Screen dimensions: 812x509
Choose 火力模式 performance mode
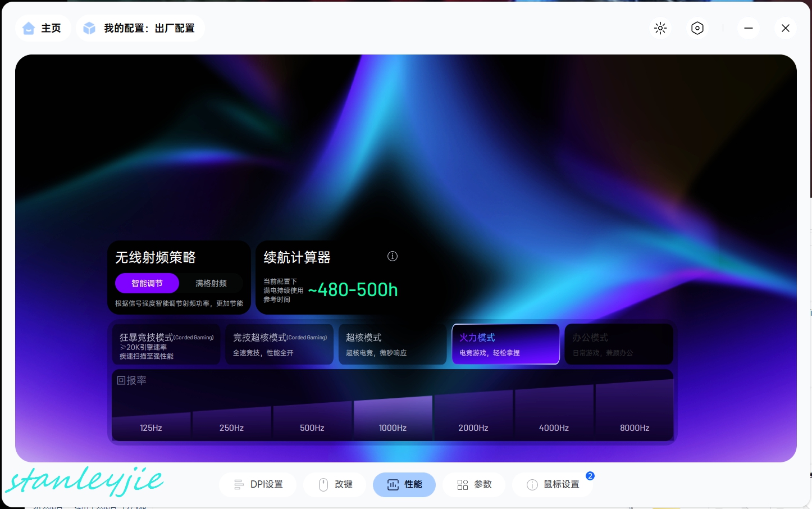point(506,344)
